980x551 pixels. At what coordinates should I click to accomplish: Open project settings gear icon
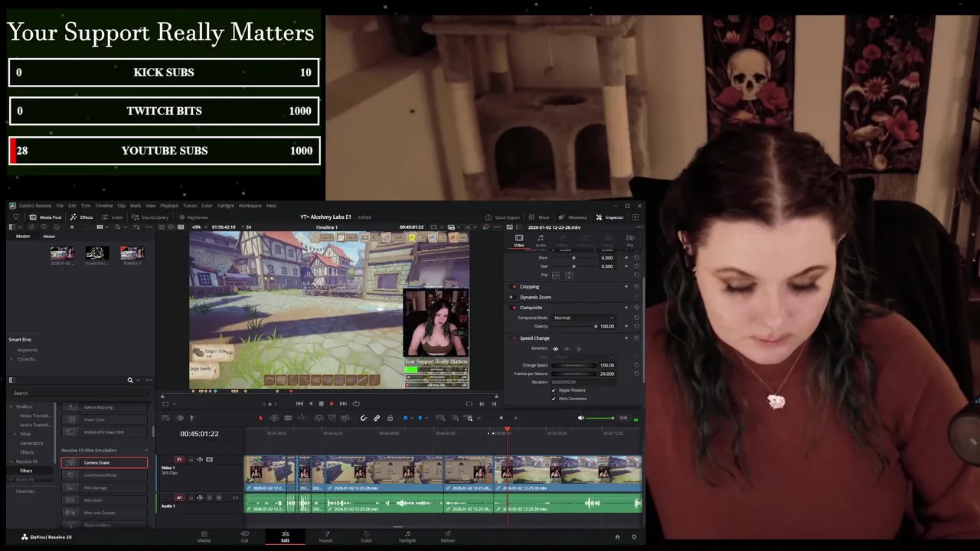pyautogui.click(x=634, y=536)
